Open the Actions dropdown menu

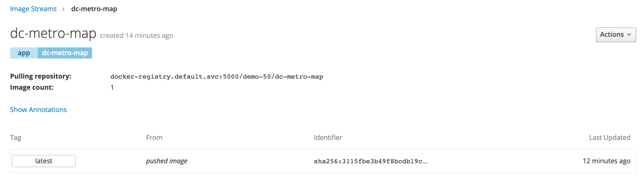click(616, 35)
